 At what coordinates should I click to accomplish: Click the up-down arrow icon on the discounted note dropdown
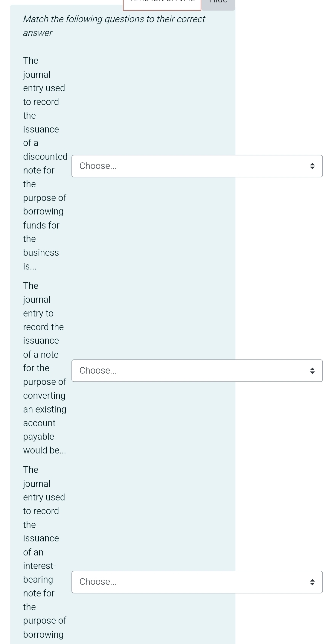click(312, 166)
